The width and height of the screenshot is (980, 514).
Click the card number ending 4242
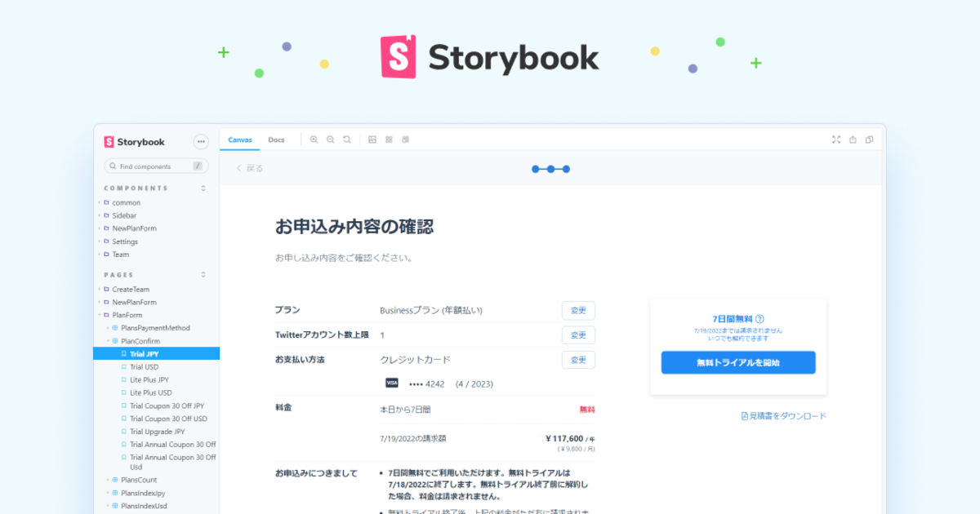click(x=427, y=383)
